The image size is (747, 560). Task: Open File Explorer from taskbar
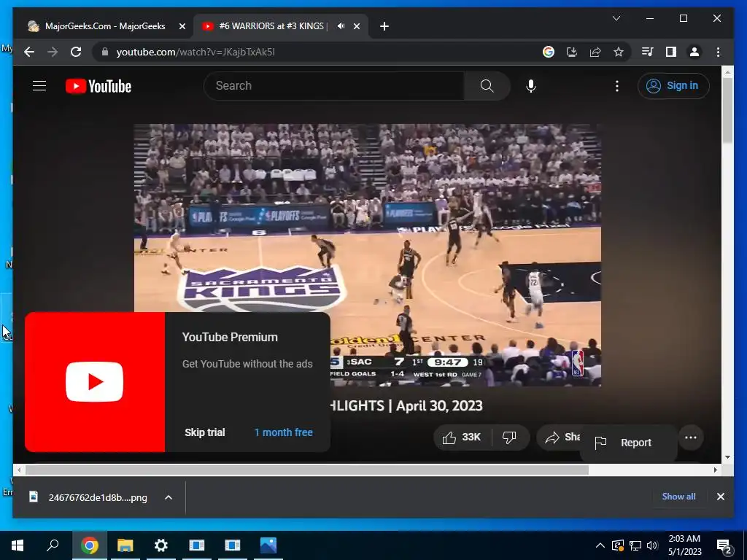pyautogui.click(x=125, y=545)
